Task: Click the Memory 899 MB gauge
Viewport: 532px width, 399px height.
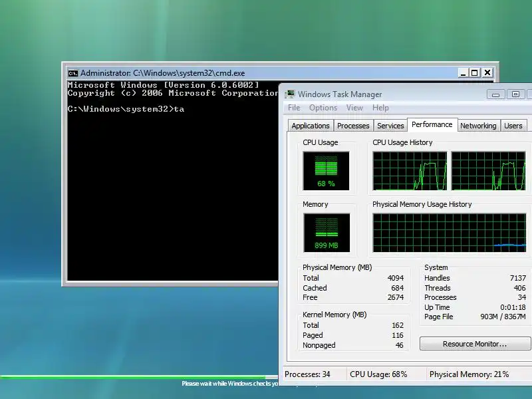Action: point(327,233)
